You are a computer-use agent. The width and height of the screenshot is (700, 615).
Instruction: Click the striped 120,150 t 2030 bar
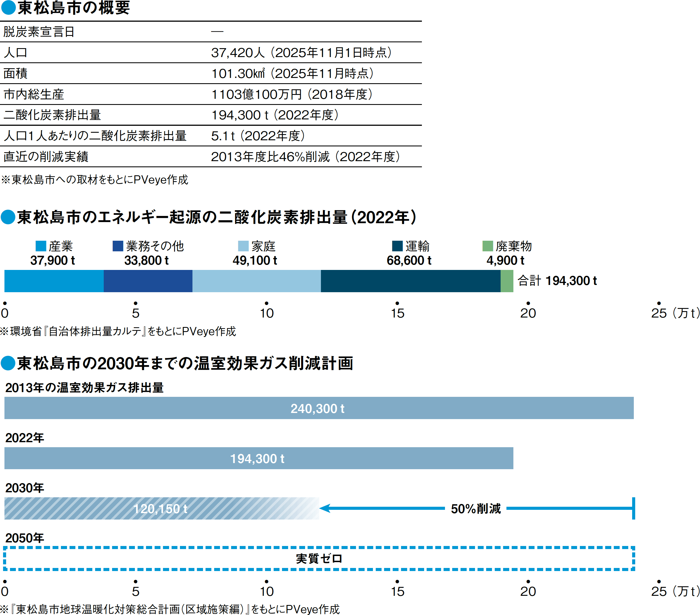click(x=161, y=508)
